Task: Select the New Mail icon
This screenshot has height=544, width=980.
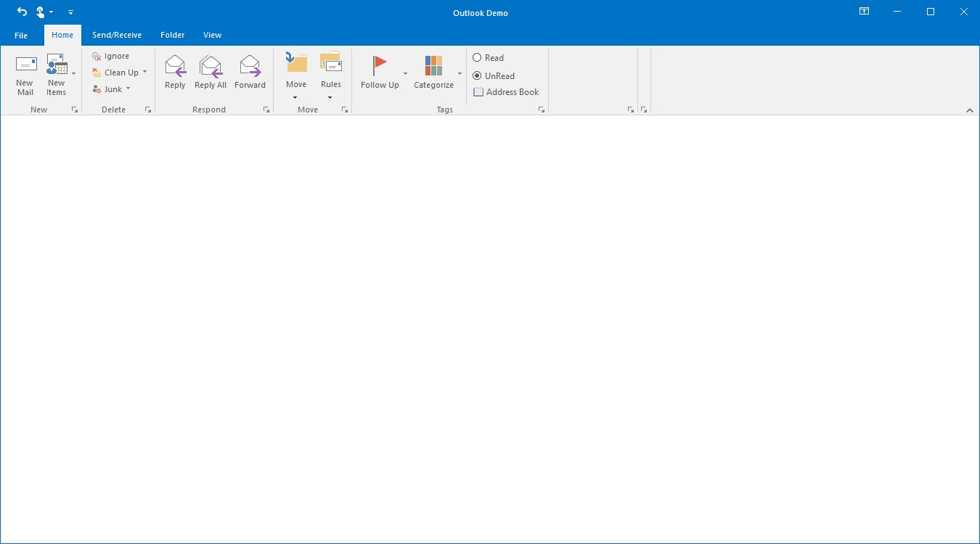Action: [x=25, y=71]
